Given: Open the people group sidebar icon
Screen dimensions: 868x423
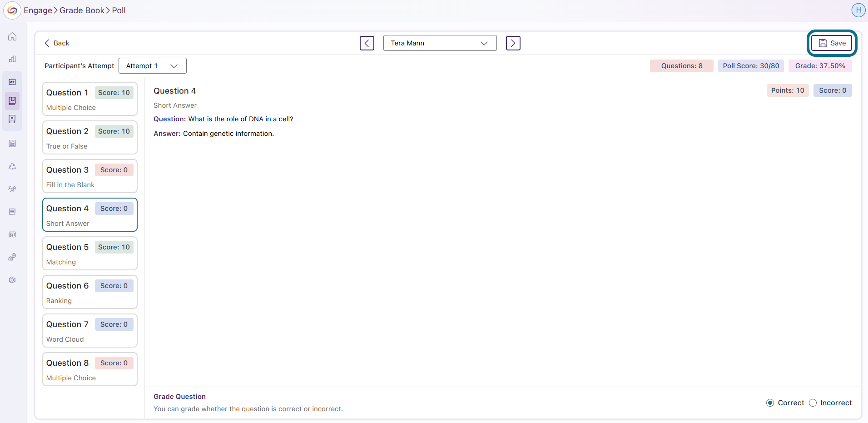Looking at the screenshot, I should pyautogui.click(x=12, y=189).
